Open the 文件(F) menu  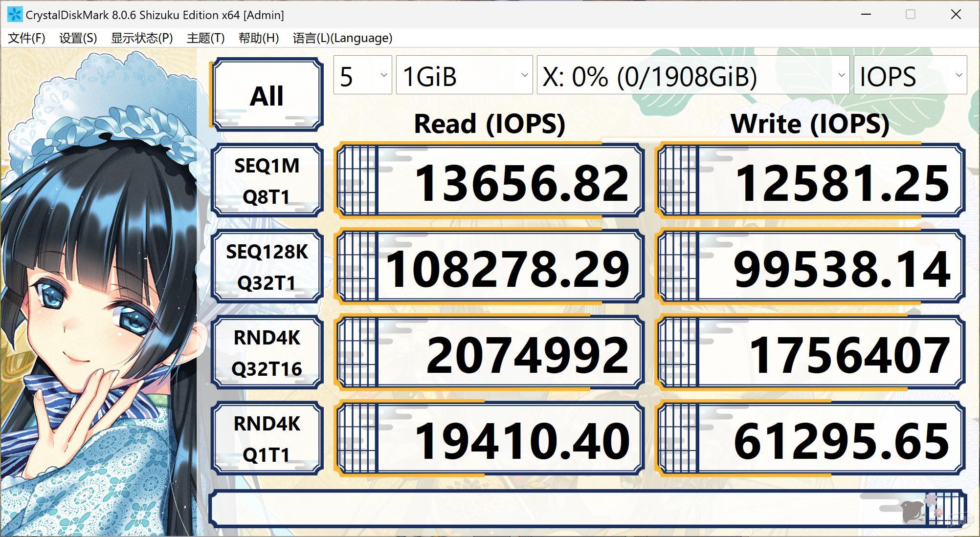coord(26,38)
